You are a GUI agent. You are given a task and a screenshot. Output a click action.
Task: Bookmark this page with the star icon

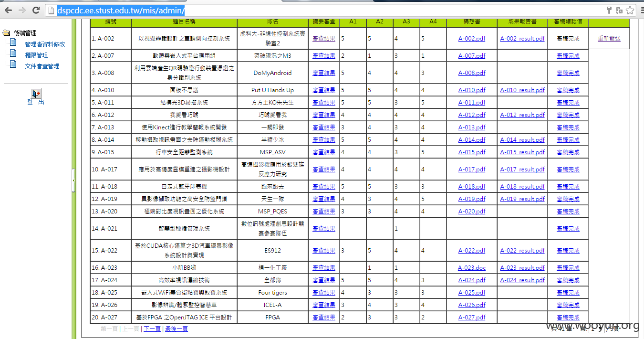click(630, 10)
